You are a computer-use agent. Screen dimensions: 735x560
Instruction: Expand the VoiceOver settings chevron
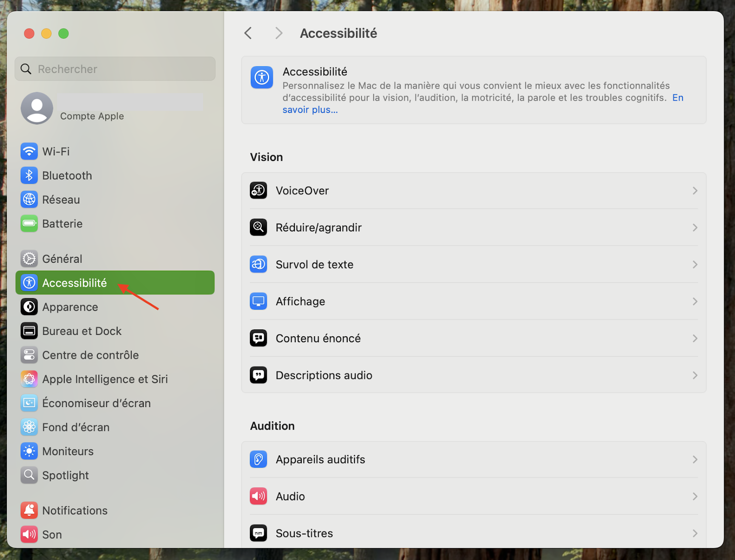(695, 191)
